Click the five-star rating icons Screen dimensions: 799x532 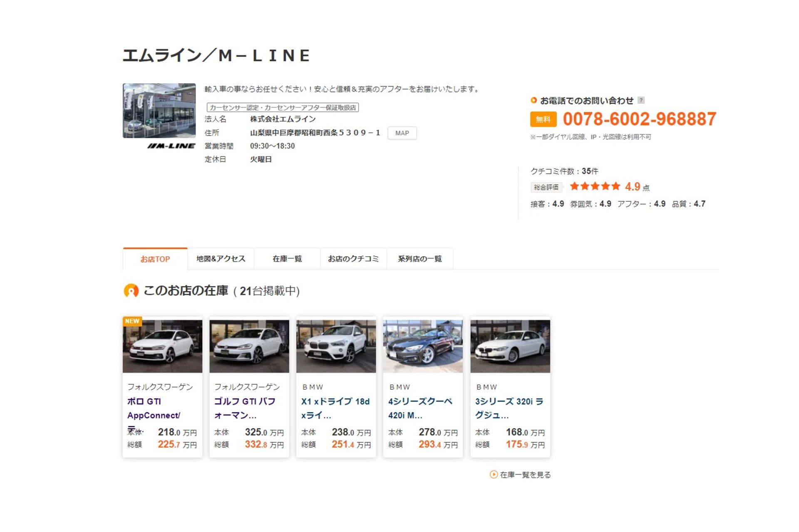tap(595, 186)
